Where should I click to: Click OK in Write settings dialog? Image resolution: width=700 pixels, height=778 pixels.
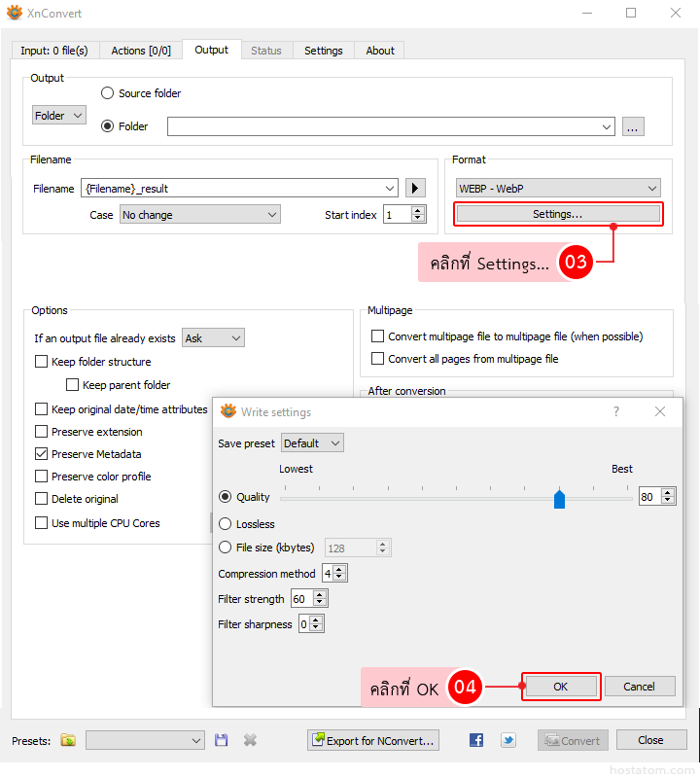(x=560, y=687)
